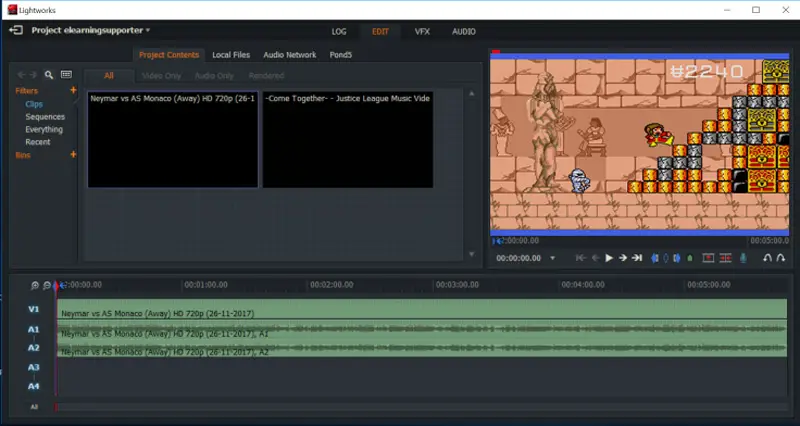Play the sequence in the viewer

pos(609,258)
